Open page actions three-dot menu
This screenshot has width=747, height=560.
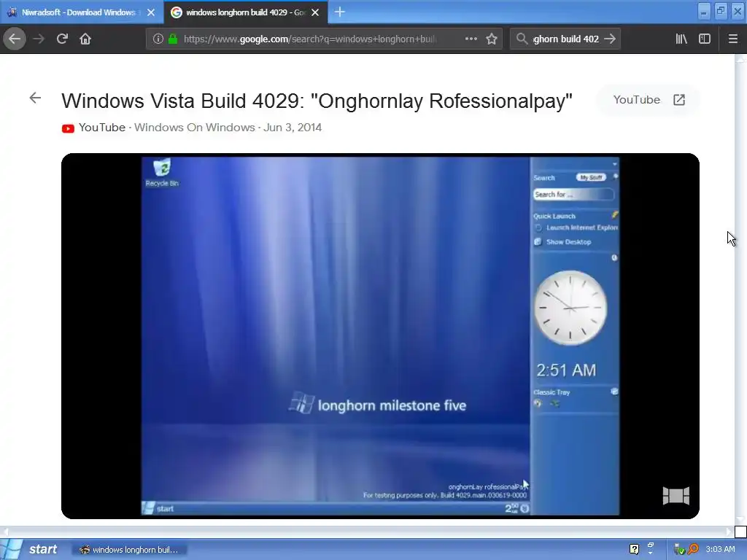pos(471,39)
